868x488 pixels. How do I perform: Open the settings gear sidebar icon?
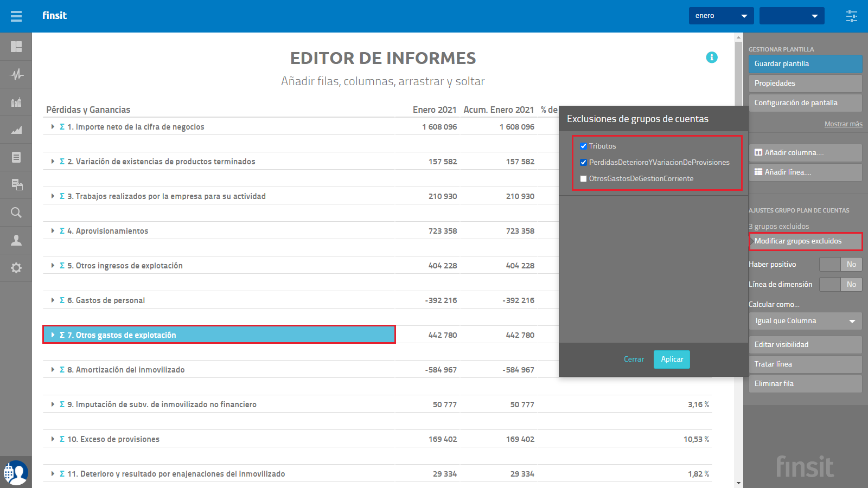(x=16, y=268)
